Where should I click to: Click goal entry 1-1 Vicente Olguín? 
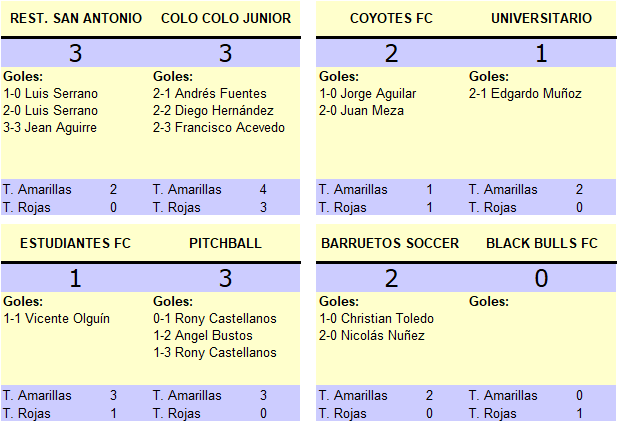(56, 318)
